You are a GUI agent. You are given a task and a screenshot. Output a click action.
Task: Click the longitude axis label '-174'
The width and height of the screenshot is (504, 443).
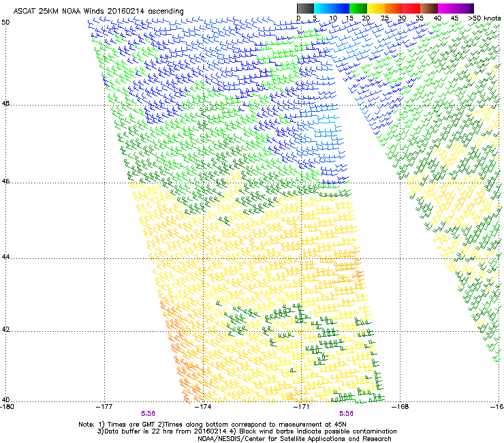click(x=203, y=407)
